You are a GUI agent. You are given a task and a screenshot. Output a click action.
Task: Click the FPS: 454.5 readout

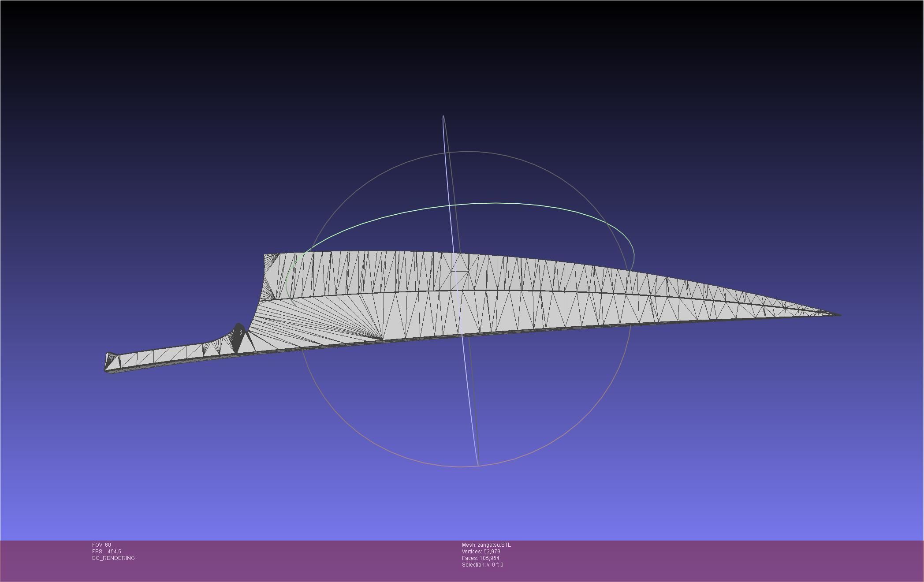(106, 552)
